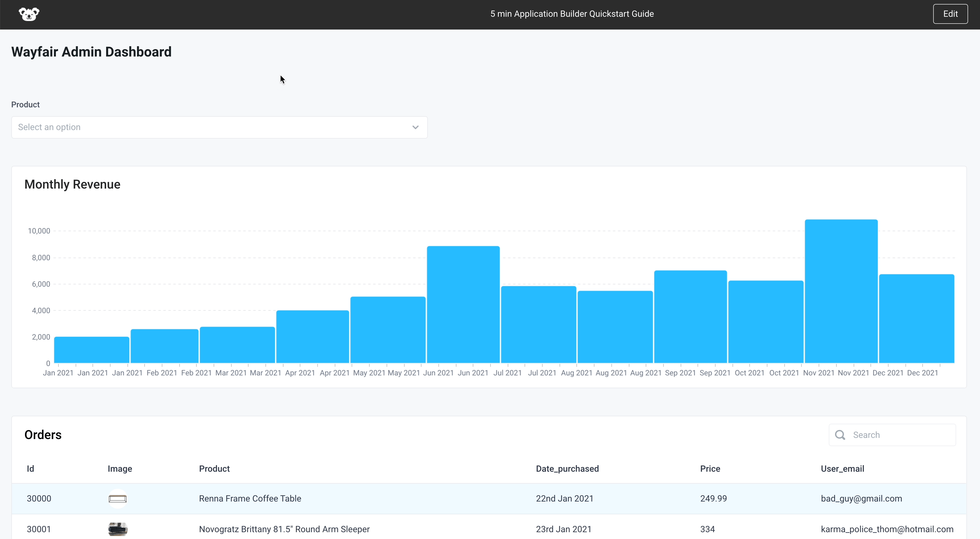980x539 pixels.
Task: Click the User_email column header
Action: point(842,469)
